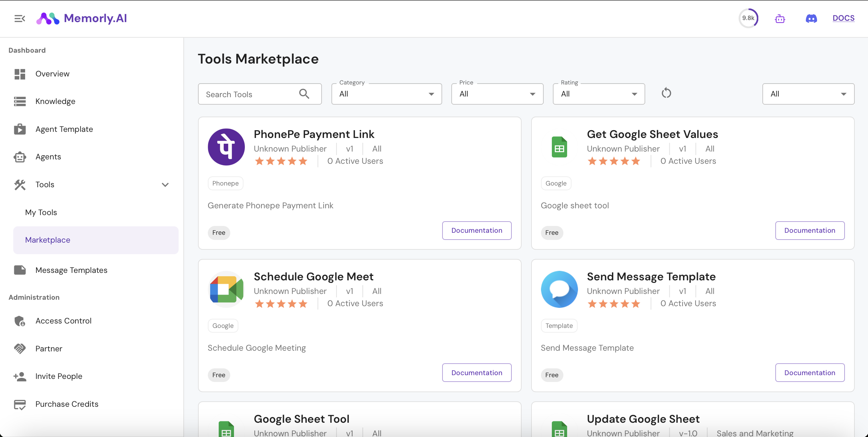Click Google tag on Schedule Google Meet
Viewport: 868px width, 437px height.
223,326
